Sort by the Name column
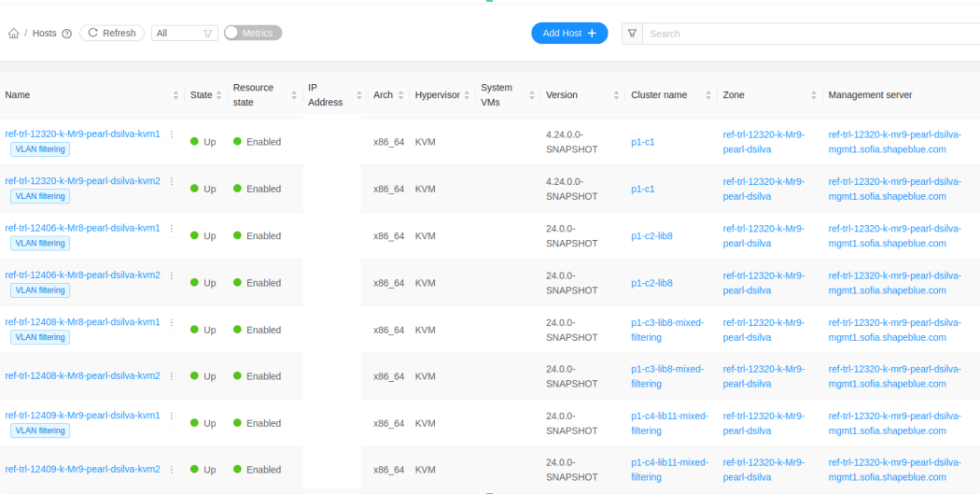Viewport: 980px width, 494px height. click(x=175, y=95)
